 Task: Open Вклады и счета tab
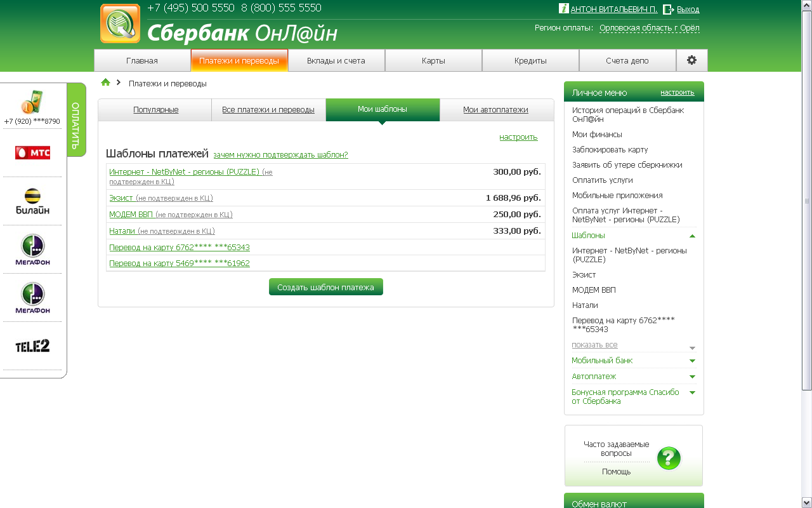(x=336, y=60)
